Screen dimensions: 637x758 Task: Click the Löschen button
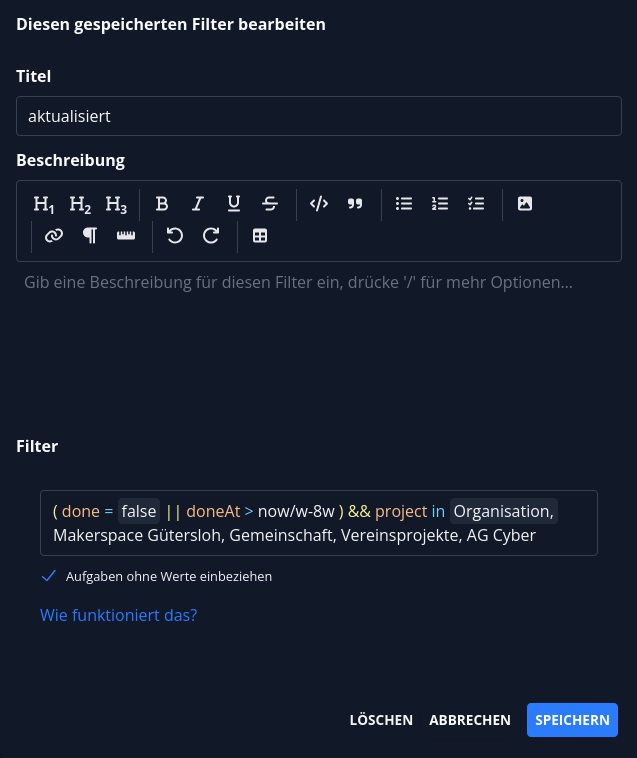pos(381,720)
